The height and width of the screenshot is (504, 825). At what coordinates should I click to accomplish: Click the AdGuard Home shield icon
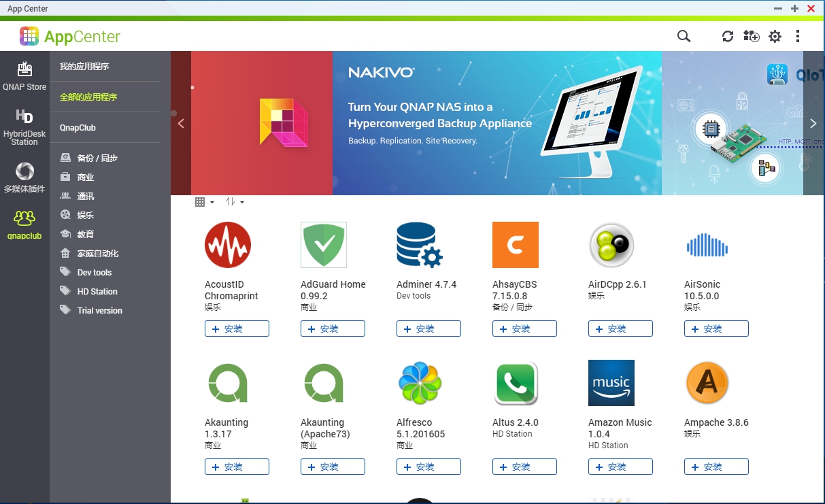click(x=324, y=245)
